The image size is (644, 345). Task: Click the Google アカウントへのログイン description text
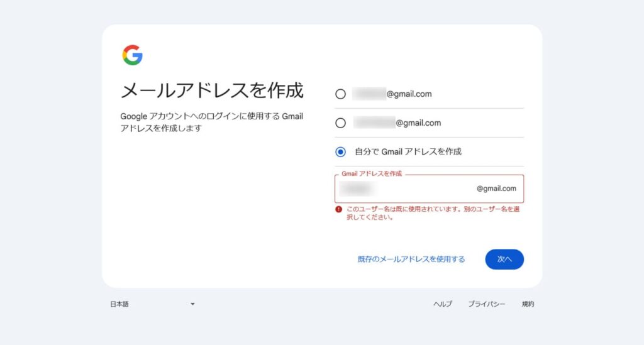click(x=211, y=123)
